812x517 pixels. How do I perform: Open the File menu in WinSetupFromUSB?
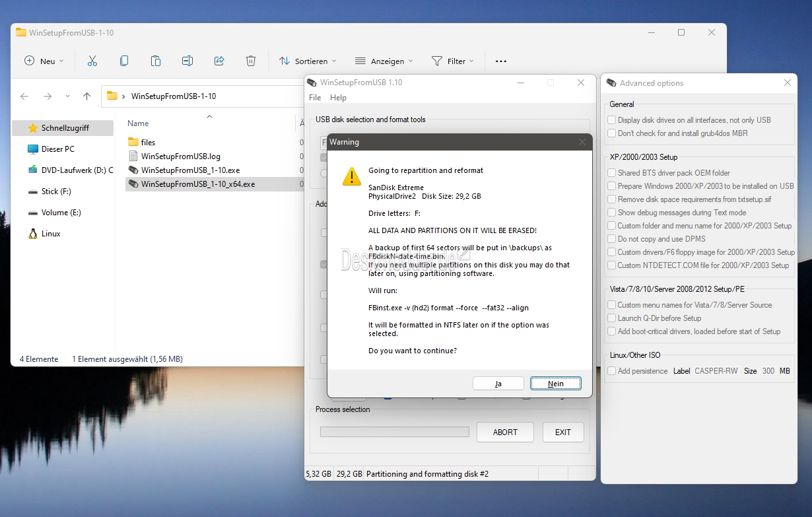[315, 98]
